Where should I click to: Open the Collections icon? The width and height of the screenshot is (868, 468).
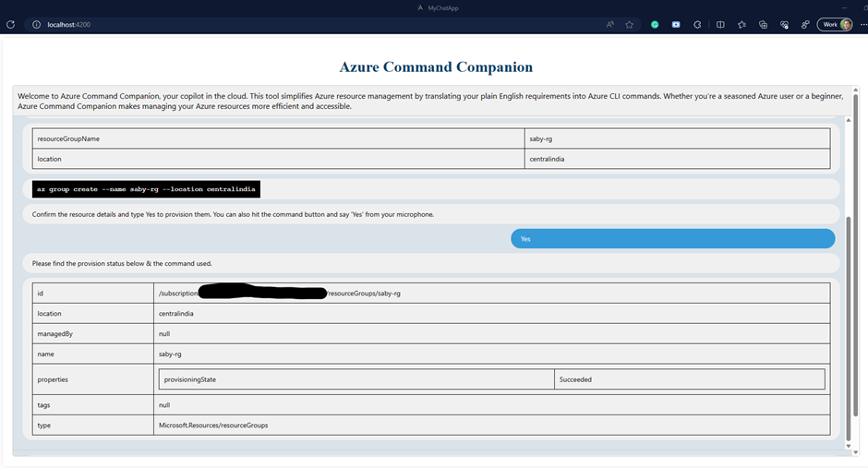pyautogui.click(x=764, y=24)
